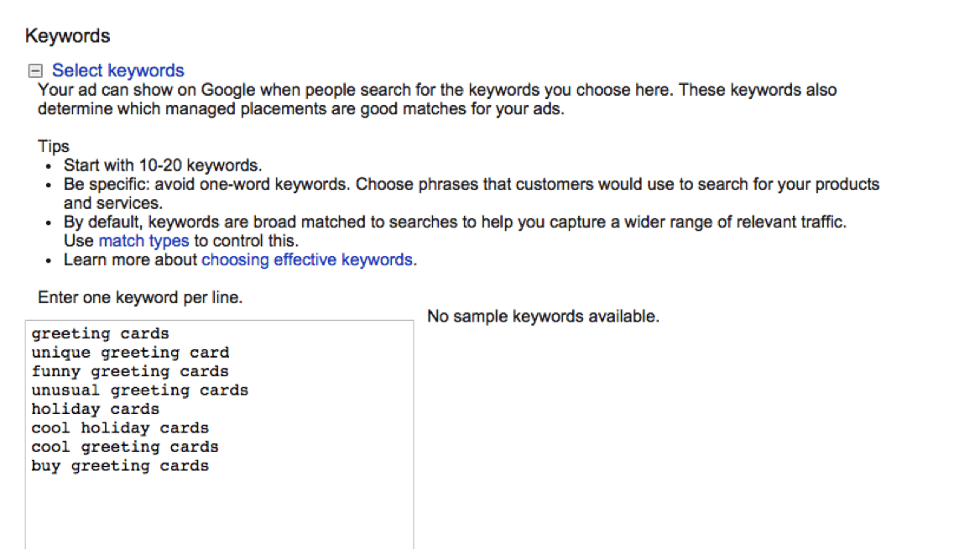Click the Tips heading
Image resolution: width=980 pixels, height=550 pixels.
pos(54,147)
